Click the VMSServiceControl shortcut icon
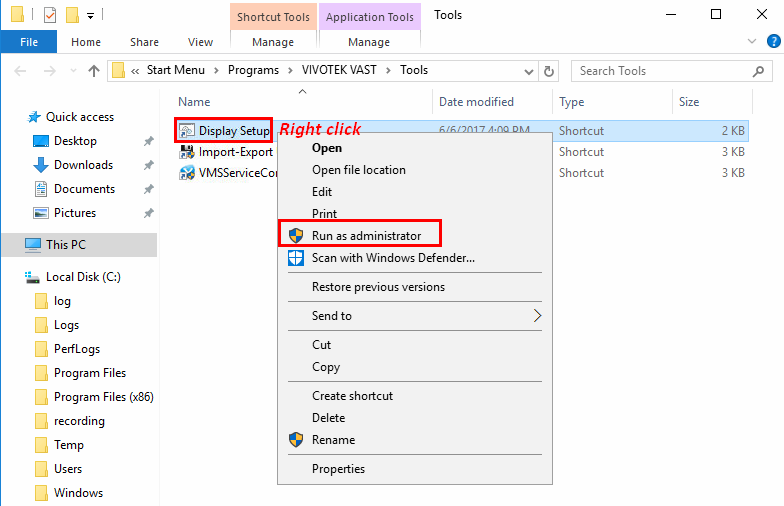Viewport: 784px width, 506px height. coord(187,173)
